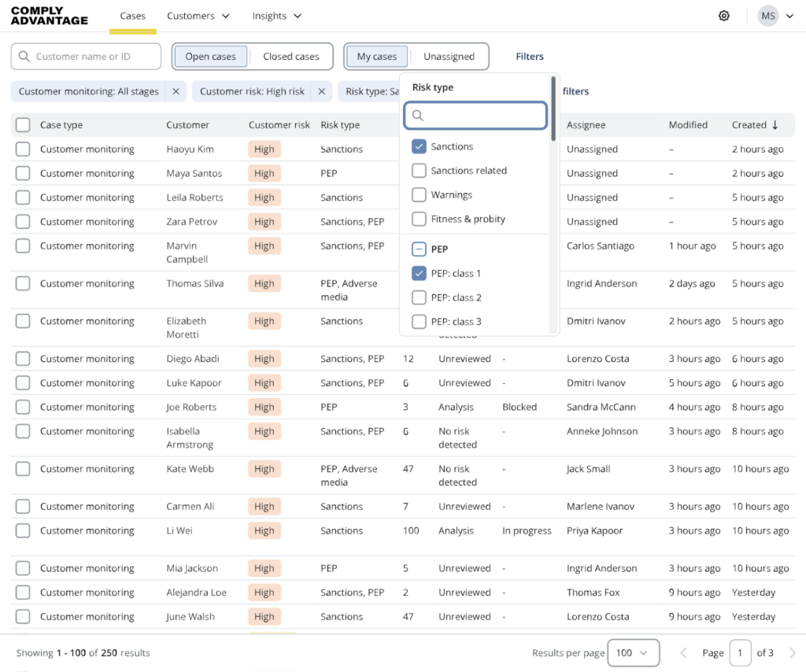806x672 pixels.
Task: Switch to the Unassigned cases tab
Action: click(449, 57)
